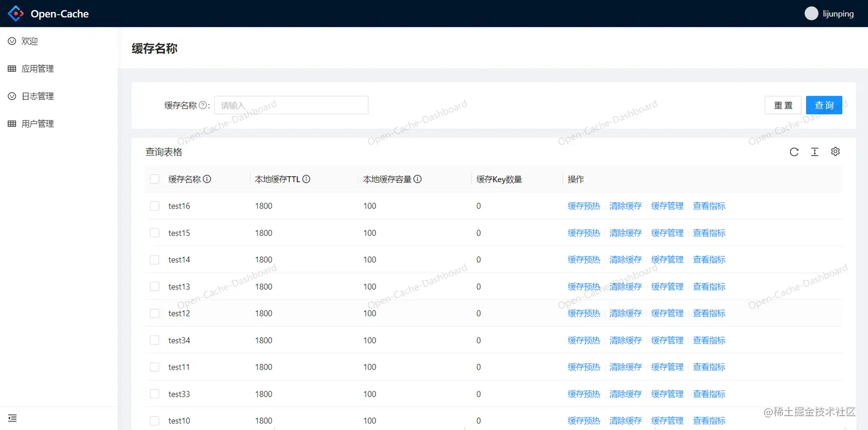
Task: Click 缓存预热 for test13
Action: click(584, 286)
